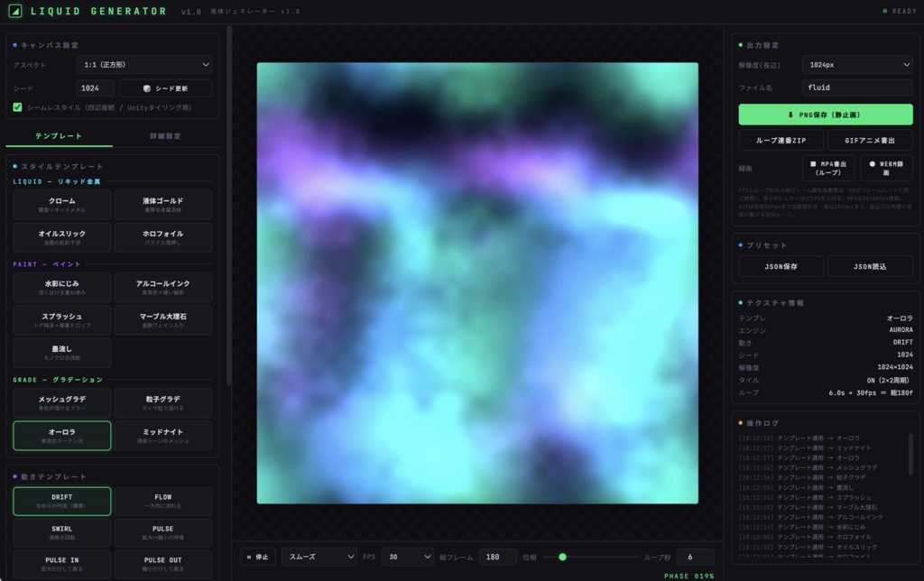Image resolution: width=924 pixels, height=581 pixels.
Task: Click the ファイル名 field containing fluid
Action: [857, 88]
